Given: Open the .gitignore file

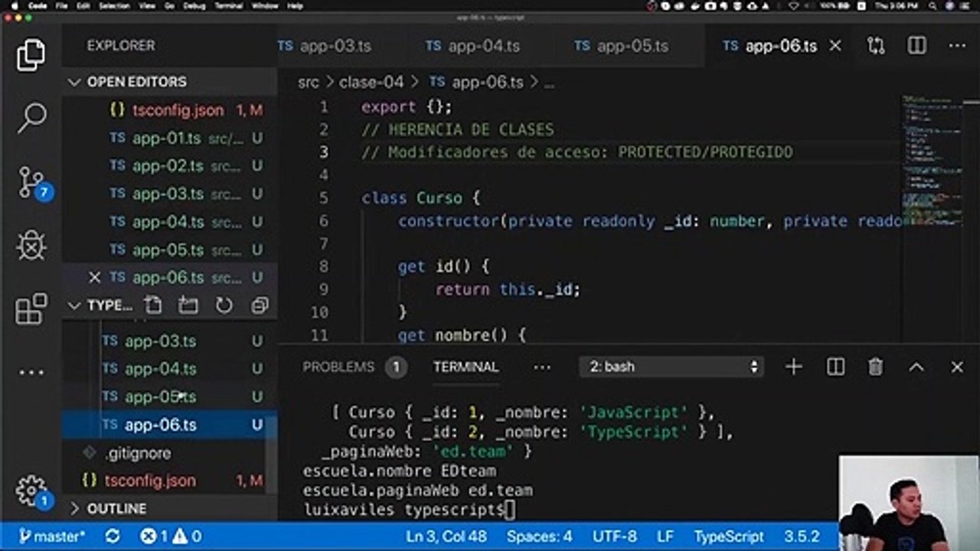Looking at the screenshot, I should tap(170, 453).
